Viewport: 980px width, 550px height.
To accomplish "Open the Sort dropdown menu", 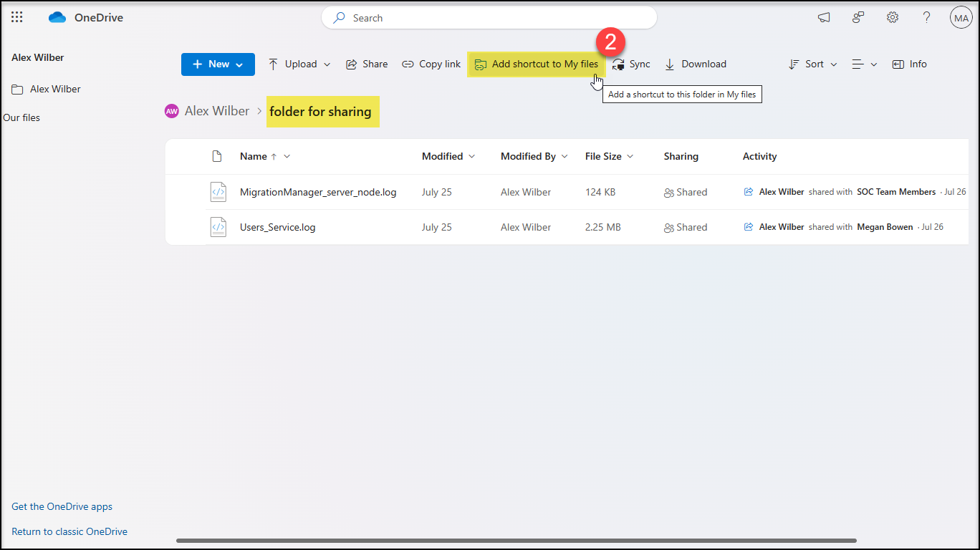I will [x=812, y=64].
